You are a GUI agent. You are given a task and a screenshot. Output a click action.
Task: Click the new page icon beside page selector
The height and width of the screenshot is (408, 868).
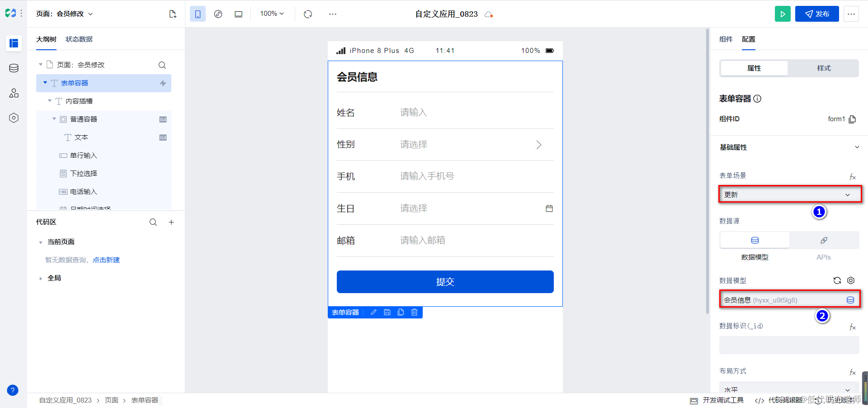pos(173,14)
